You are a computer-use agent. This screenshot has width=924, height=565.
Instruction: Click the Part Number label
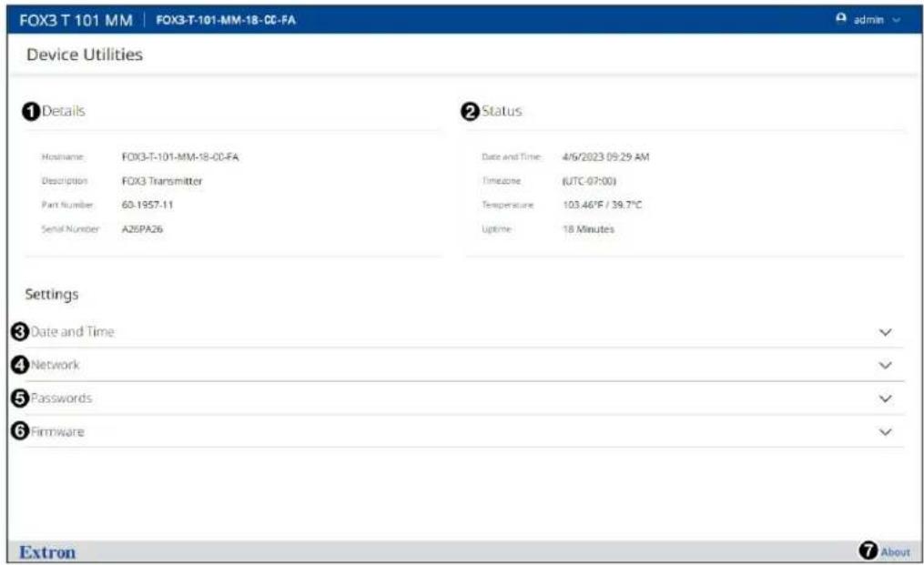(67, 205)
